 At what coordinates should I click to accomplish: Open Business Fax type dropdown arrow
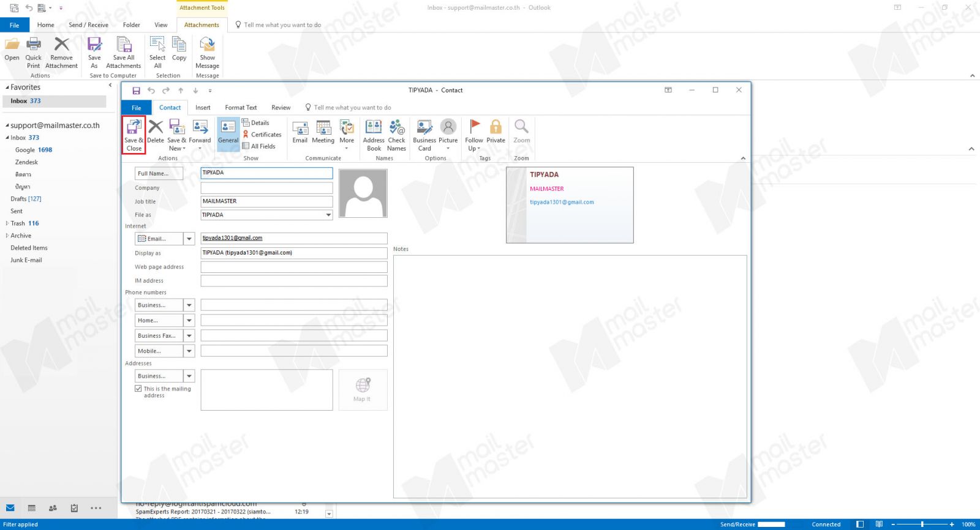(x=189, y=335)
